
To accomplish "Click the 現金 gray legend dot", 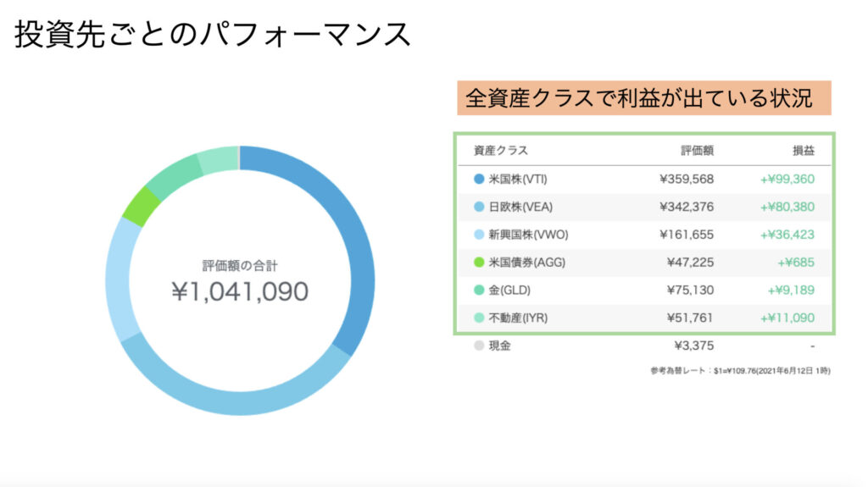I will pos(480,346).
